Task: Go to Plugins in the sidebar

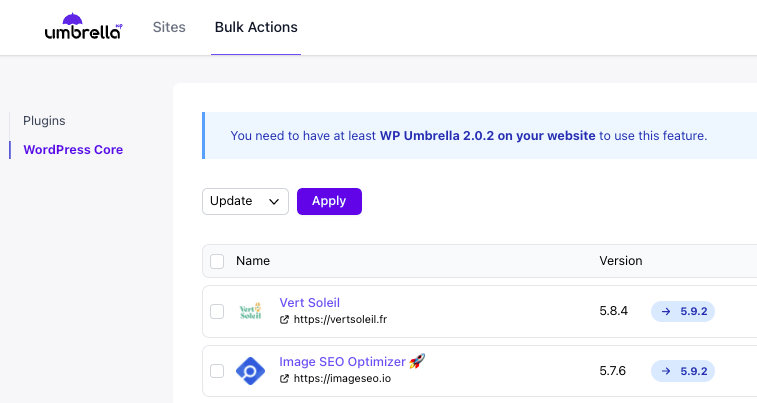Action: pos(44,121)
